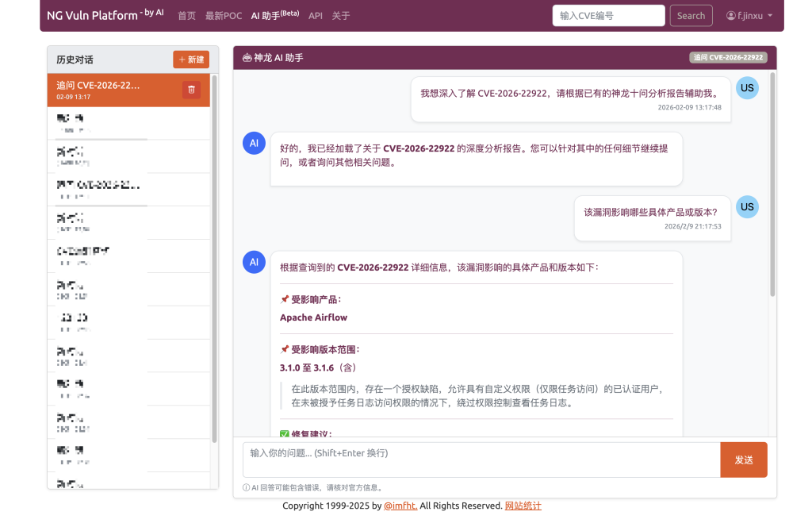Screen dimensions: 812x527
Task: Click the 追问 CVE-2026-22922 badge in header
Action: pos(728,58)
